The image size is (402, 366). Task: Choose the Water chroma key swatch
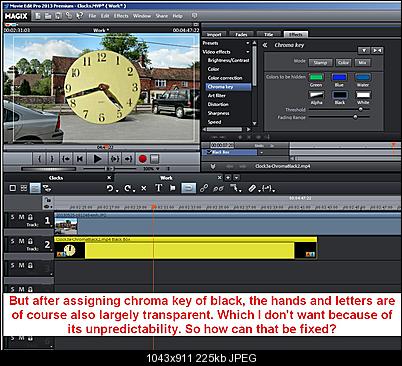363,77
